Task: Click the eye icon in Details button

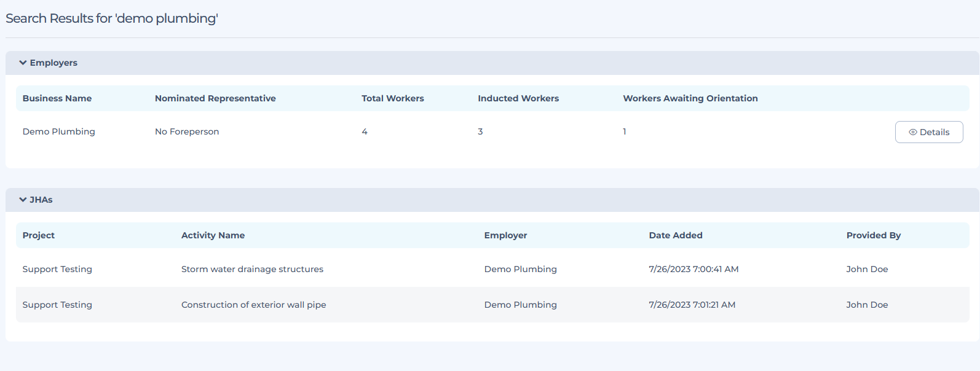Action: pos(912,132)
